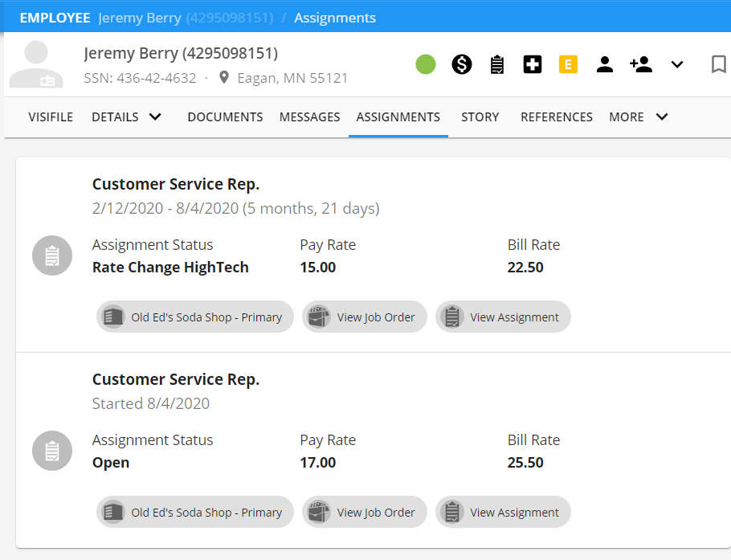The image size is (731, 560).
Task: Click the yellow E badge icon
Action: tap(568, 64)
